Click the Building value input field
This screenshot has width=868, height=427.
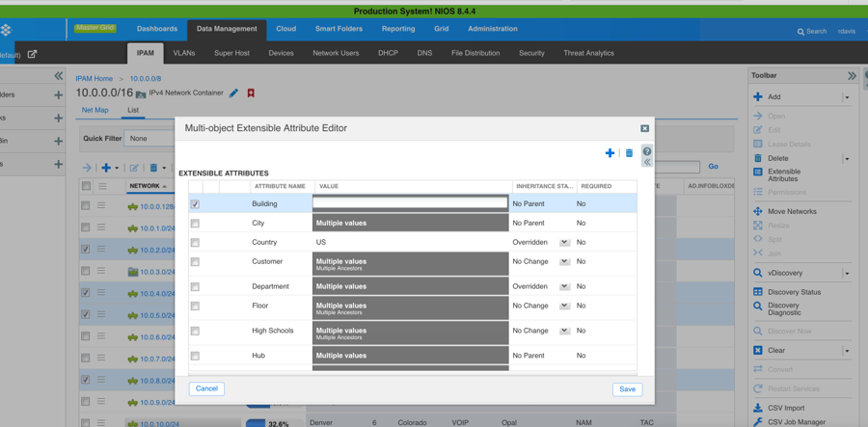click(410, 203)
